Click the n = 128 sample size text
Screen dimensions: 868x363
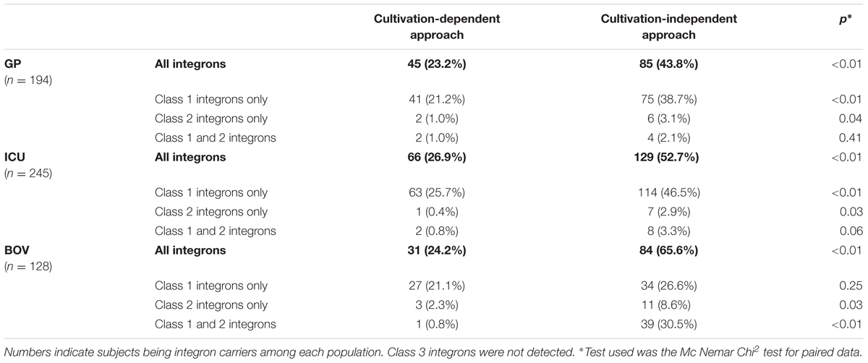point(30,265)
